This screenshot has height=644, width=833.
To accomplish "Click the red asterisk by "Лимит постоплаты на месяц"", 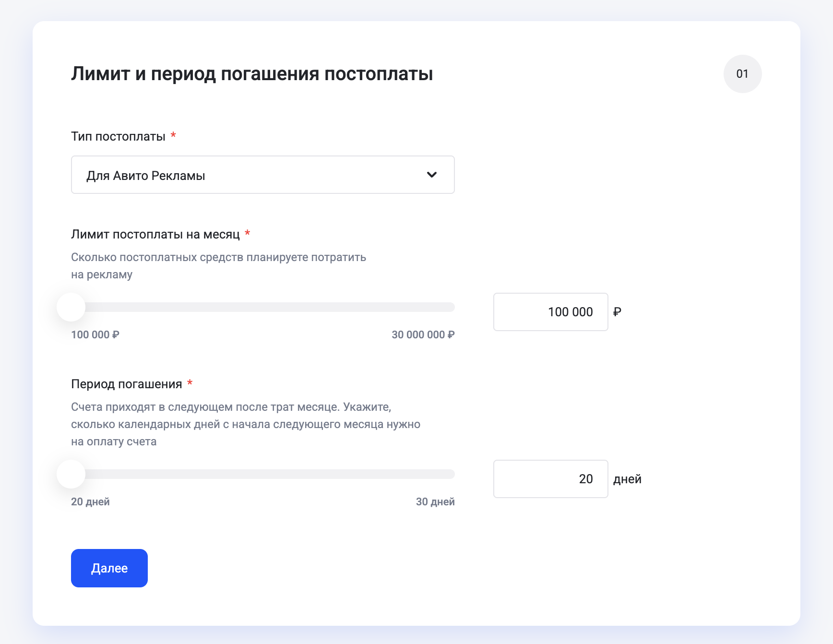I will [x=248, y=234].
